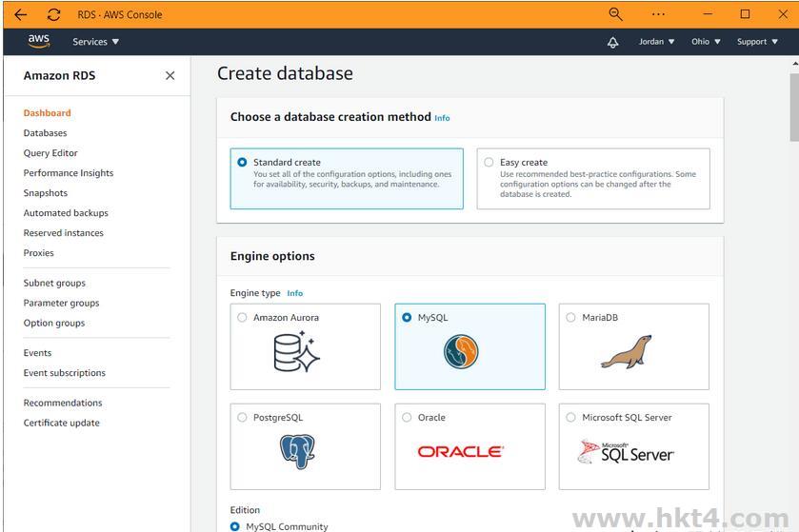Click the MySQL dolphin logo

point(461,352)
